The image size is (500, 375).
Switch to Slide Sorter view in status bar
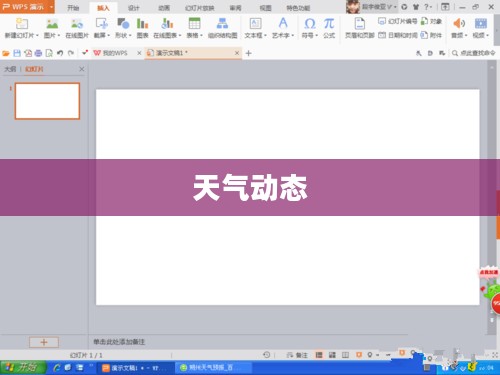pos(332,355)
